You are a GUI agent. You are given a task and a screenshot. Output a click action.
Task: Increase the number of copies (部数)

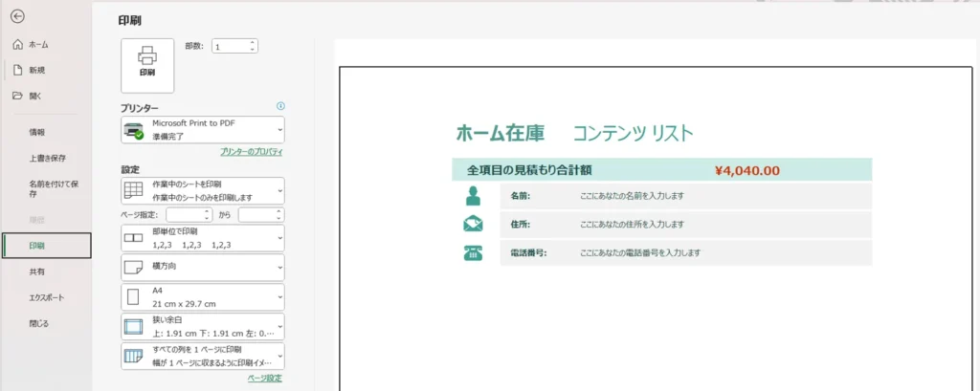click(252, 43)
